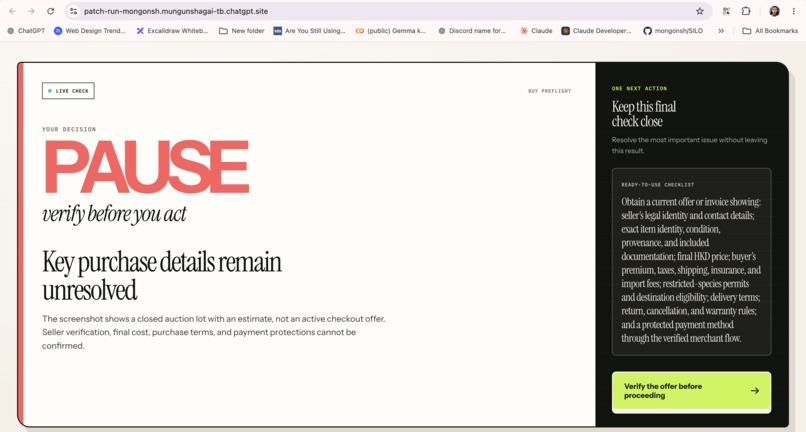
Task: Open the Excalidraw Whiteboard bookmark
Action: [172, 31]
